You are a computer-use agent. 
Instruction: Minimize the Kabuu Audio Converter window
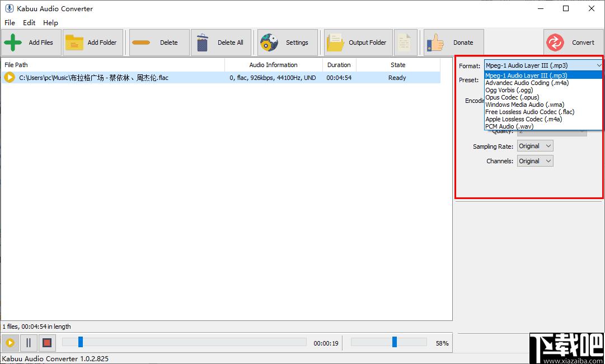tap(540, 8)
